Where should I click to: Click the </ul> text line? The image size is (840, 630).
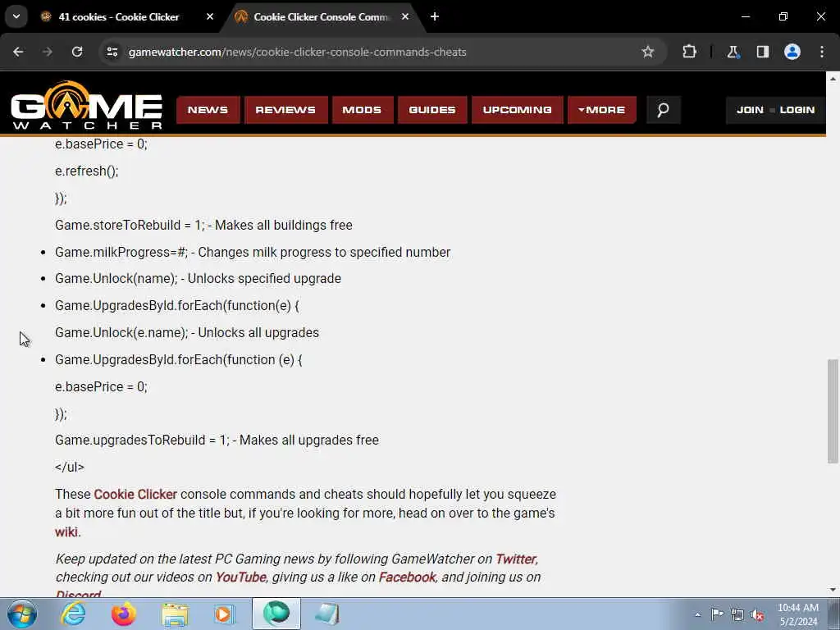click(70, 467)
